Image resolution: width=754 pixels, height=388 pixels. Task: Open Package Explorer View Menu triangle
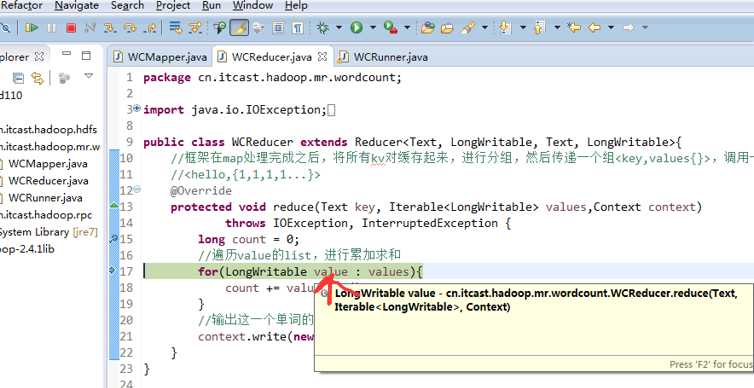coord(88,76)
